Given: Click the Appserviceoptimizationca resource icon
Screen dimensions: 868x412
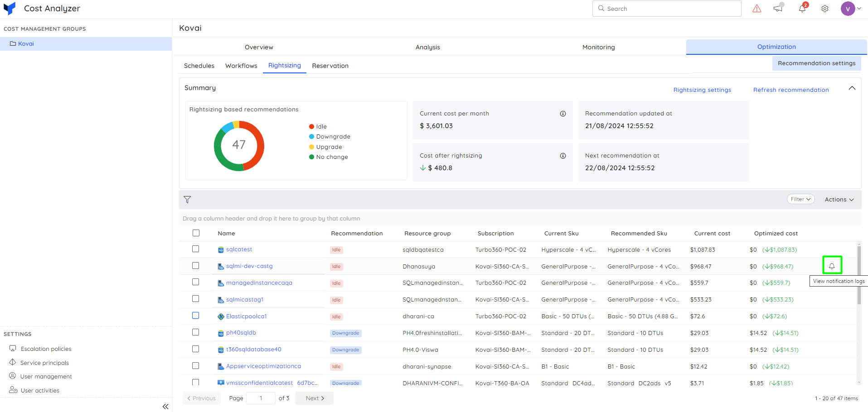Looking at the screenshot, I should pyautogui.click(x=221, y=366).
